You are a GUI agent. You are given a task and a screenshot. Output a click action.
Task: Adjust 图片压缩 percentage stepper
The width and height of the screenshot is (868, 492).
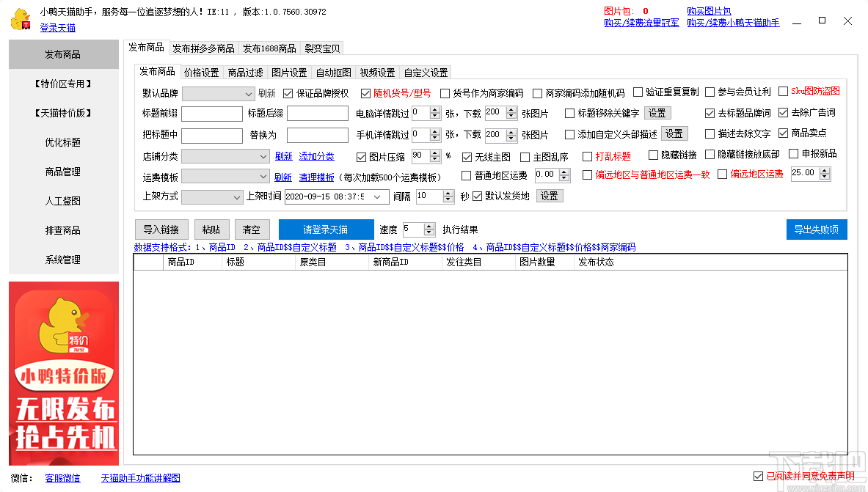coord(435,157)
